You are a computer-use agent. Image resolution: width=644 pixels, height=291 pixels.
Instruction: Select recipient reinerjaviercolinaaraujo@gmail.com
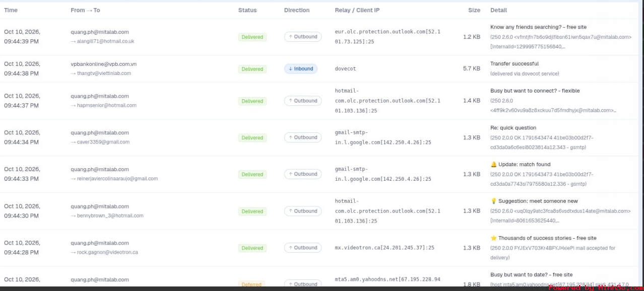(x=117, y=179)
